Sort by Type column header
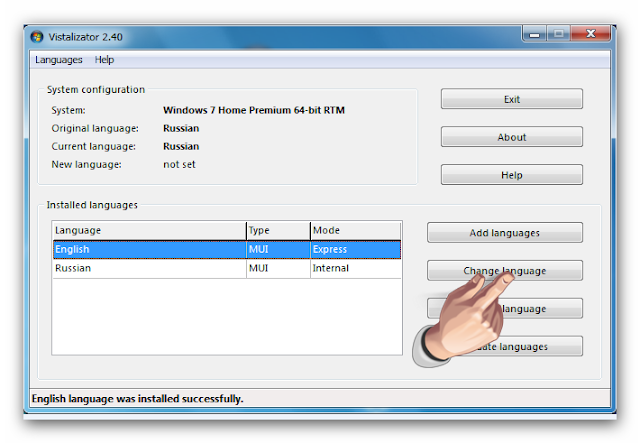The height and width of the screenshot is (443, 640). coord(278,231)
